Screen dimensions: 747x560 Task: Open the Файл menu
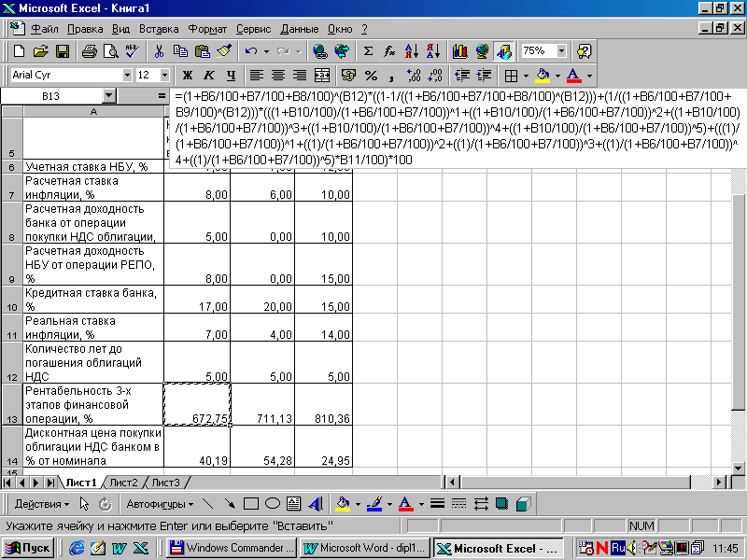pyautogui.click(x=44, y=29)
